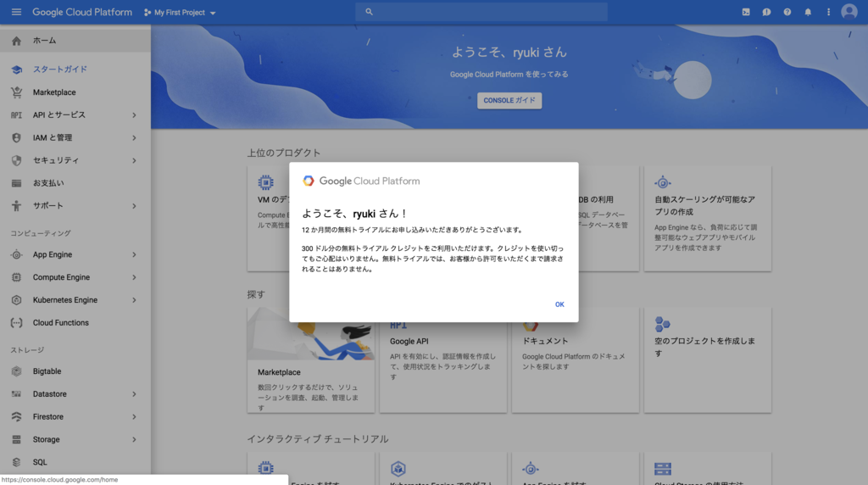The image size is (868, 485).
Task: Open the feedback icon in top bar
Action: 766,12
